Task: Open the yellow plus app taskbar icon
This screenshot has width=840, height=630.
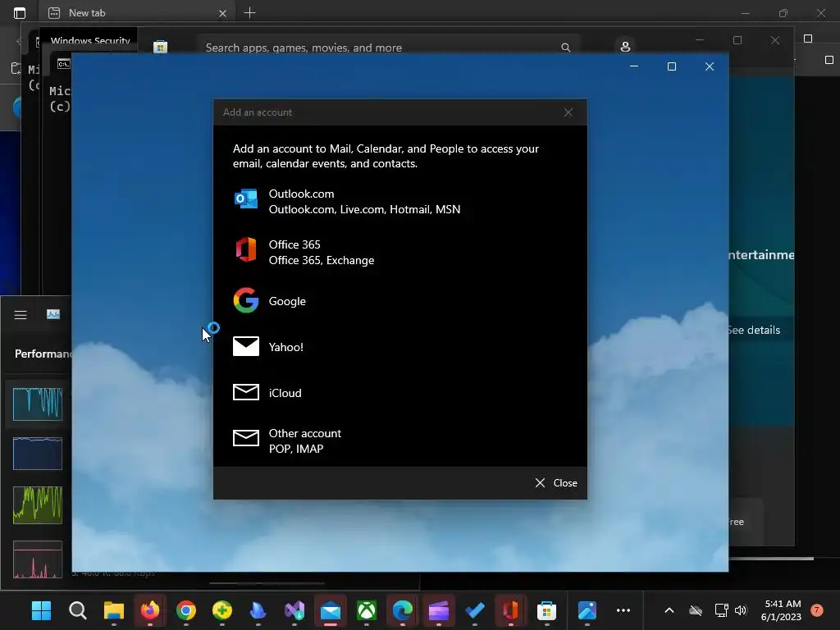Action: click(x=221, y=610)
